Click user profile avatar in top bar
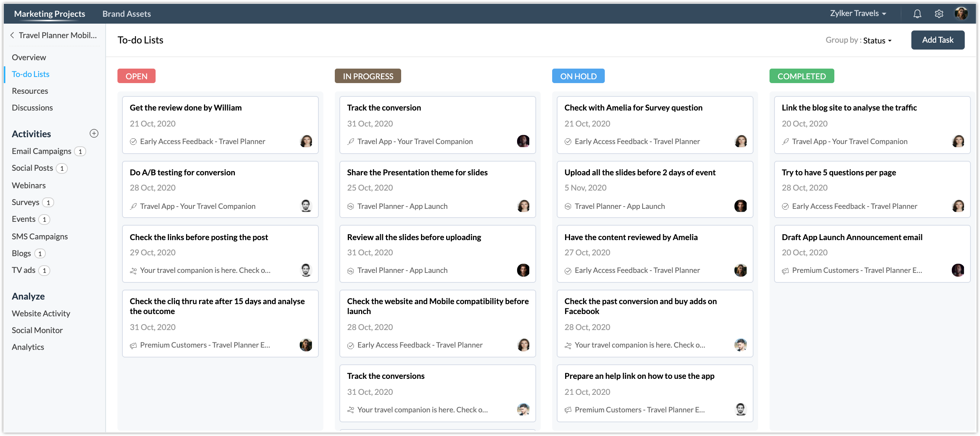Image resolution: width=980 pixels, height=436 pixels. (x=961, y=14)
